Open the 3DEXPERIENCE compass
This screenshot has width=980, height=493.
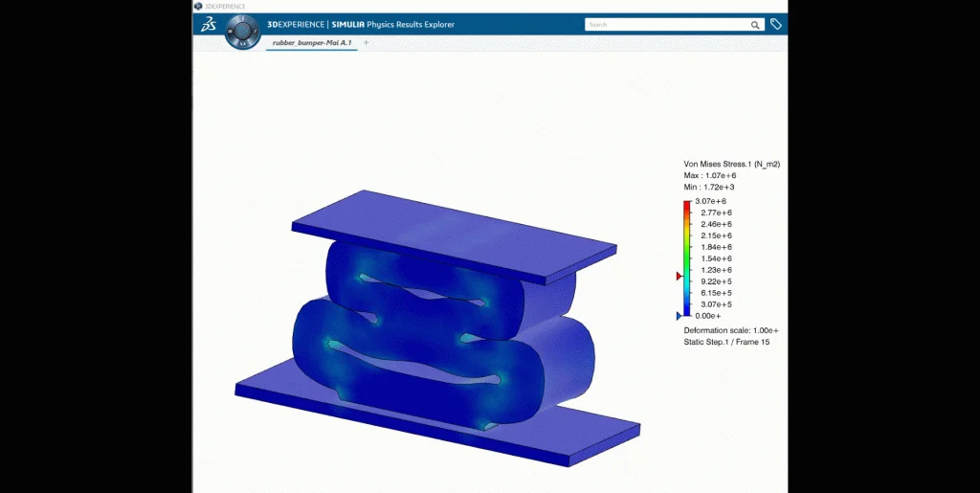pos(242,31)
